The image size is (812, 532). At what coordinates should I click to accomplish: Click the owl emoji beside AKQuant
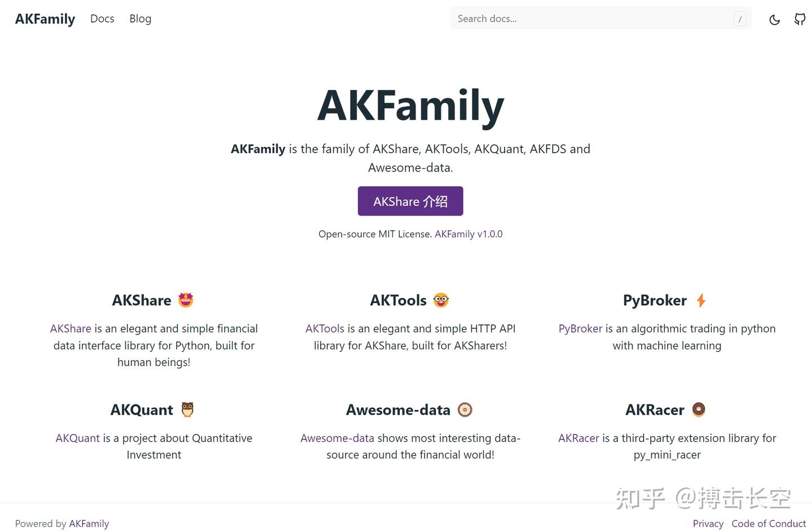point(187,410)
